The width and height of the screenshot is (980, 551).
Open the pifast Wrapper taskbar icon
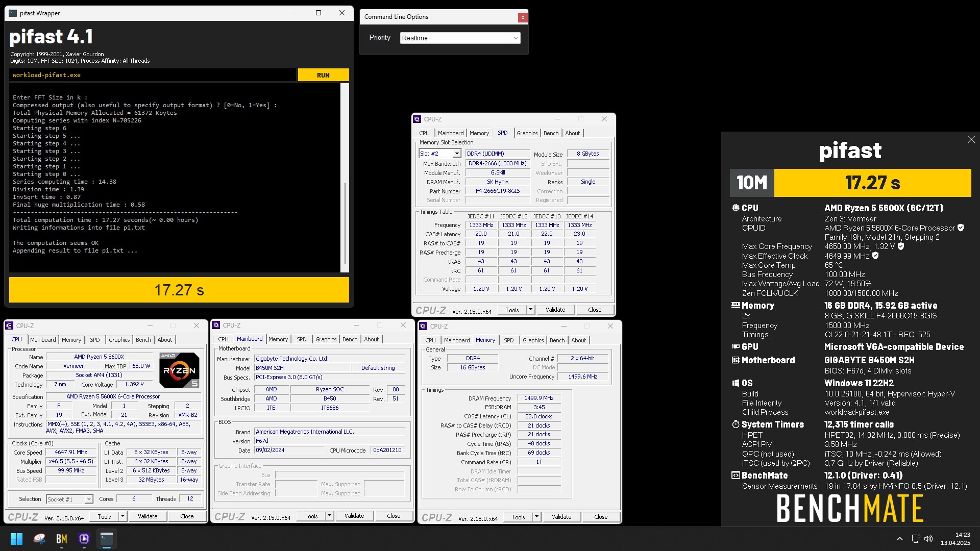(x=107, y=539)
